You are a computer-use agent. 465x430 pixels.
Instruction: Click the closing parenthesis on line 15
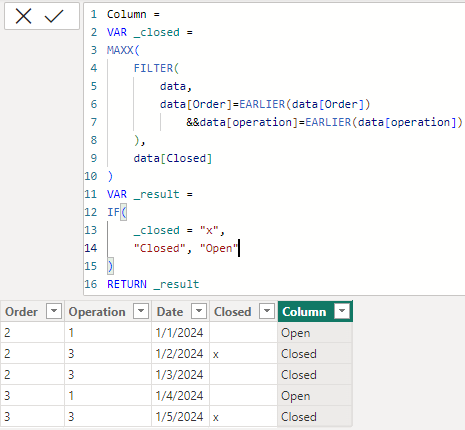point(110,266)
